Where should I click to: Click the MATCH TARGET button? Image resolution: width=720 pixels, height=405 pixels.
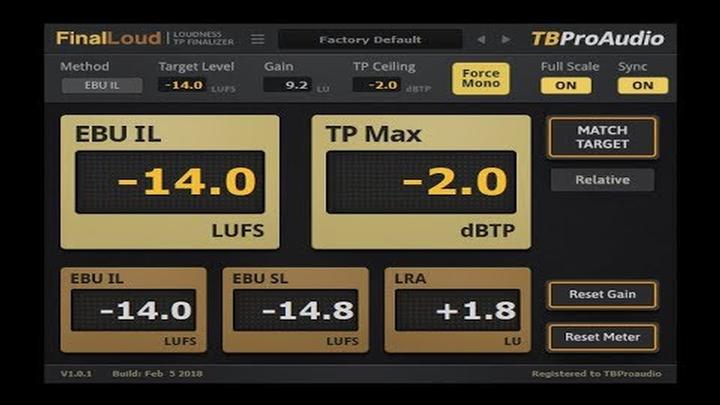click(602, 137)
